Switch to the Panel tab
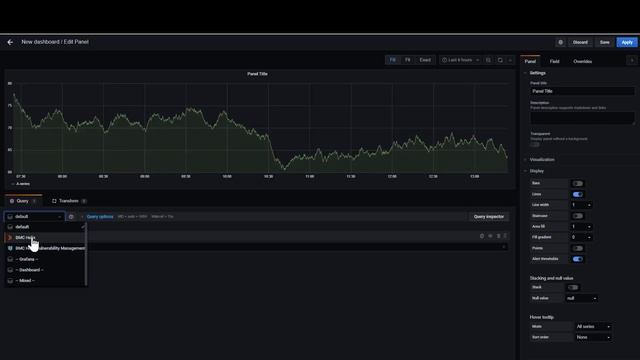 click(530, 61)
